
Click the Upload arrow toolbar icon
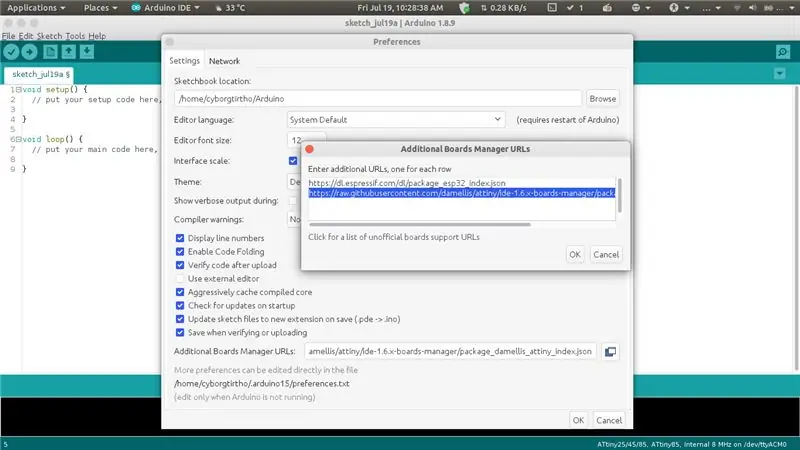click(x=30, y=52)
